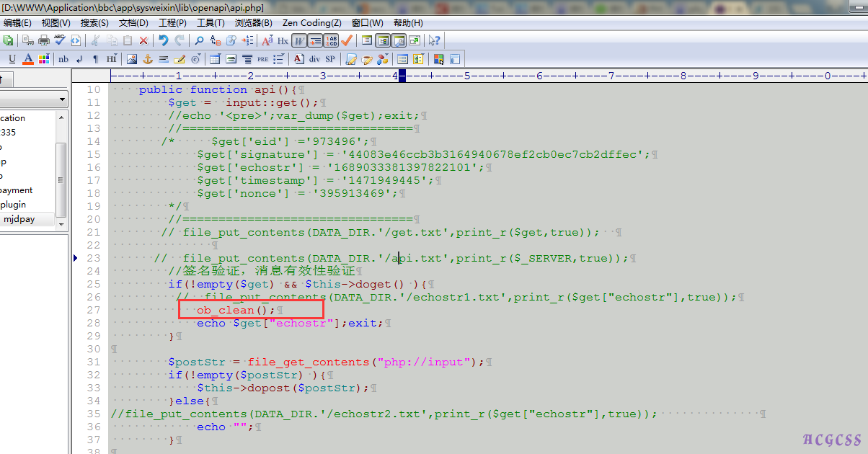Open the Zen Coding(Z) menu

(x=311, y=22)
